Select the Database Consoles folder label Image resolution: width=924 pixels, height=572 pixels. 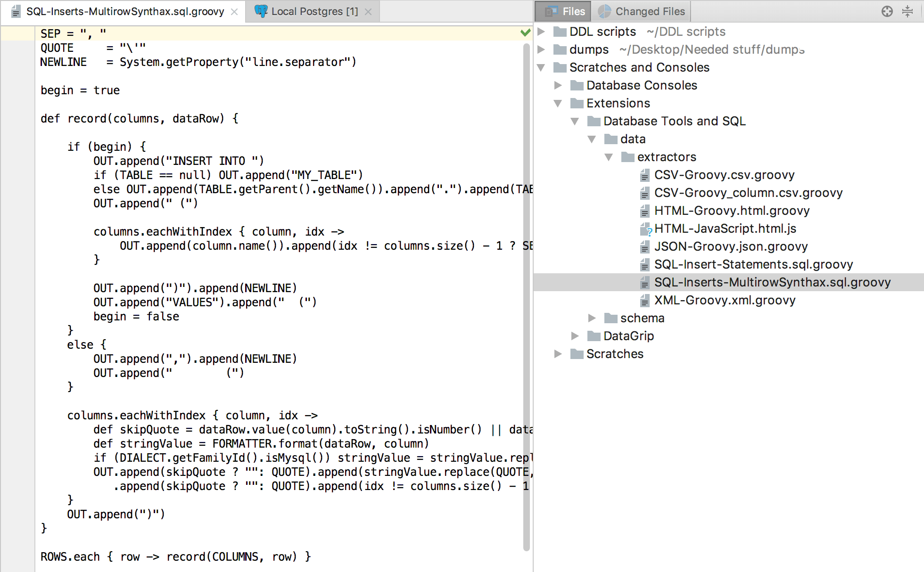coord(642,85)
